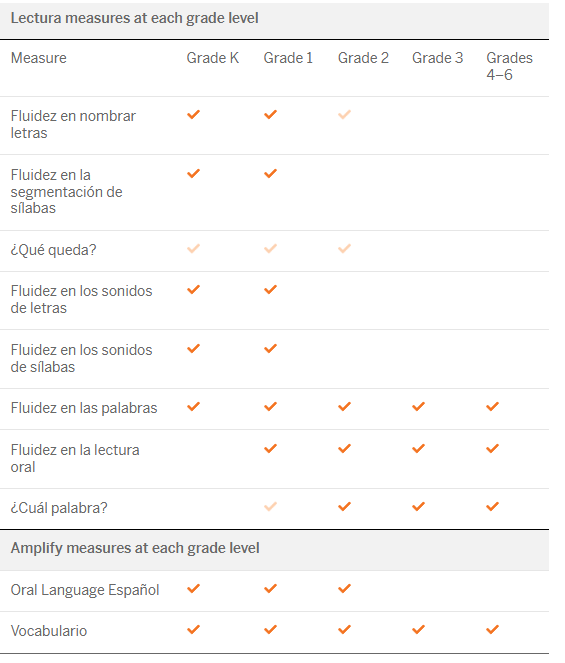Click the ¿Qué queda? measure label
The width and height of the screenshot is (565, 663).
point(53,250)
